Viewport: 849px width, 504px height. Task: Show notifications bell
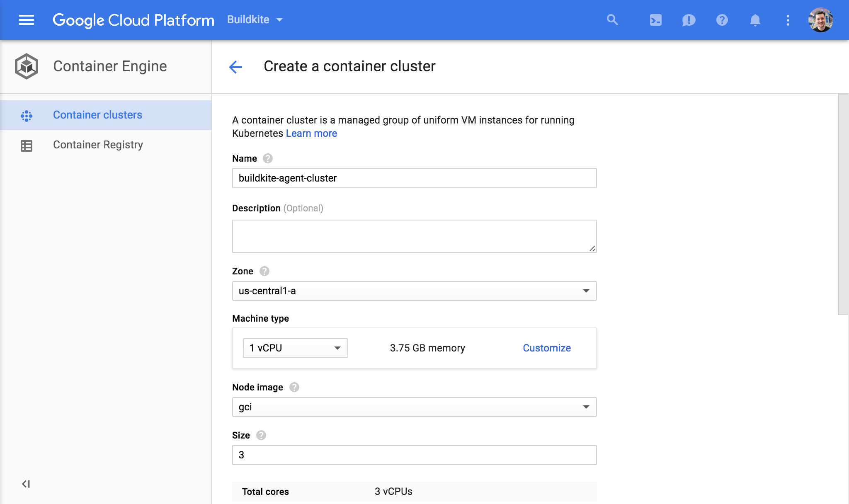755,20
